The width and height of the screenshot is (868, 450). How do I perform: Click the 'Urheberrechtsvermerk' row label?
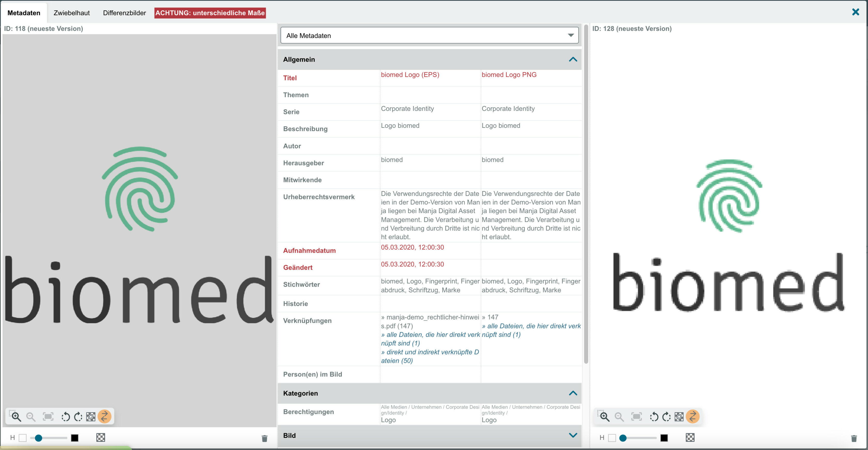click(x=319, y=197)
